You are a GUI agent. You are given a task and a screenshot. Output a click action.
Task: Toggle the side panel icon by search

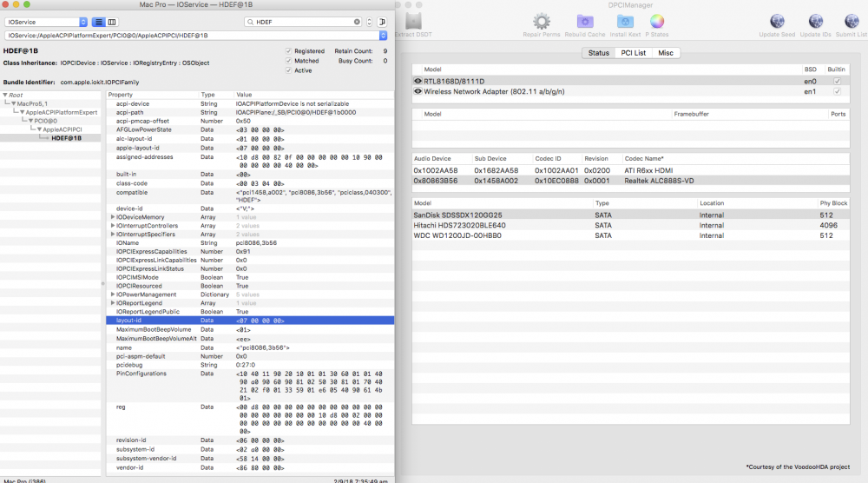coord(382,23)
